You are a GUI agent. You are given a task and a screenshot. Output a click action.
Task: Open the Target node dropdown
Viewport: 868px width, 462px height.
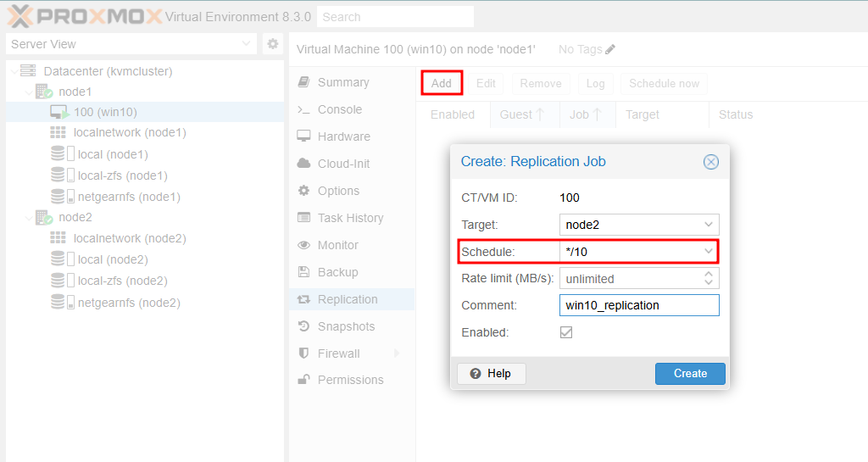click(x=708, y=225)
